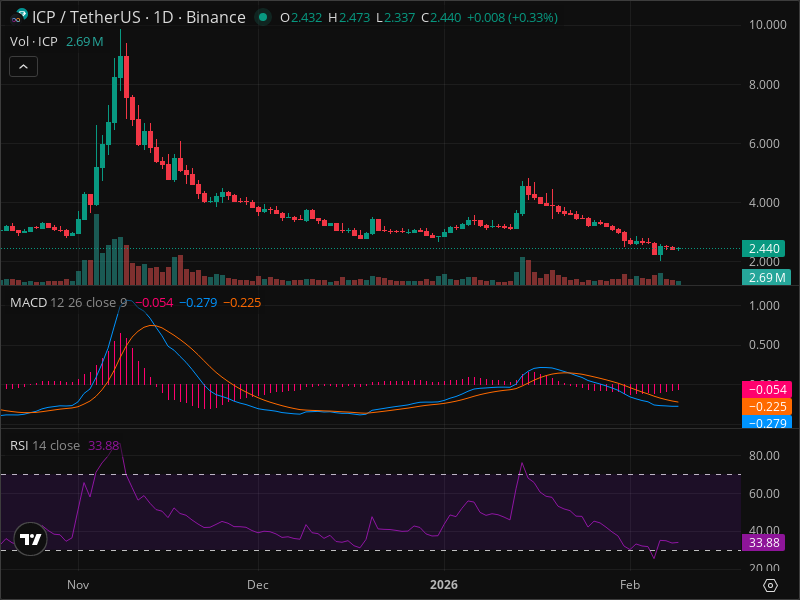This screenshot has width=800, height=600.
Task: Click the green market status dot
Action: 263,17
